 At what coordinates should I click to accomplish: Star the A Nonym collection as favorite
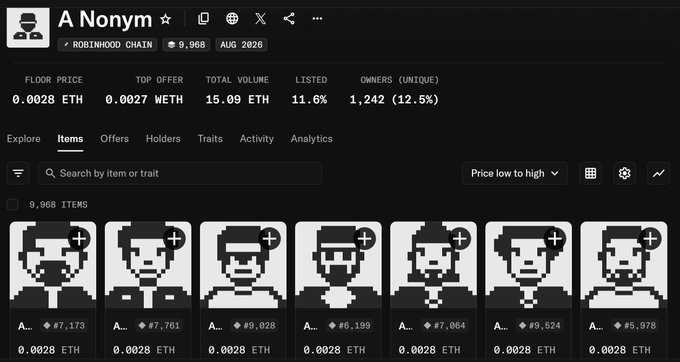point(165,19)
